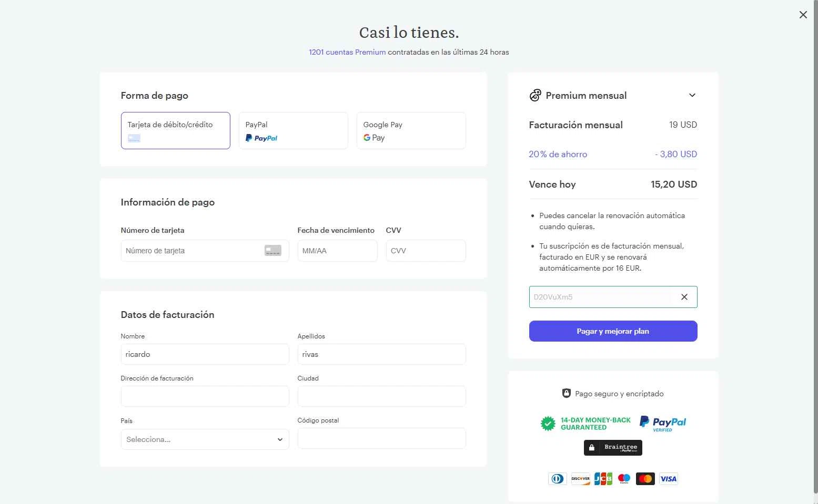
Task: Click the Visa card icon
Action: [669, 479]
